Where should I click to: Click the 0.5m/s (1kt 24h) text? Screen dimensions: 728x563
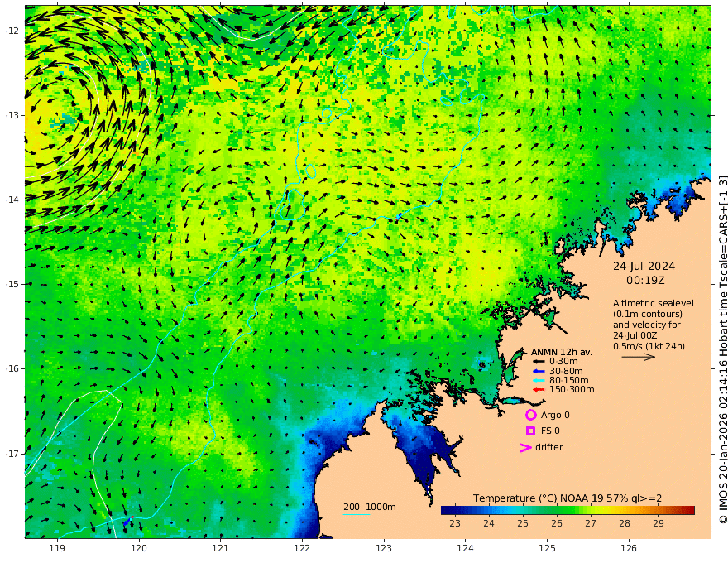click(x=649, y=346)
